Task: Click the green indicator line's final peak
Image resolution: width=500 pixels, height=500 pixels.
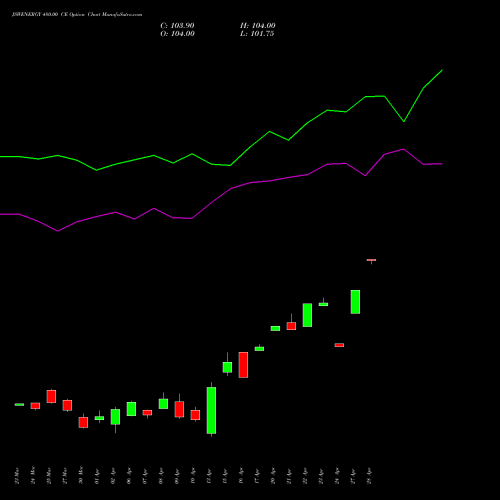Action: [x=442, y=70]
